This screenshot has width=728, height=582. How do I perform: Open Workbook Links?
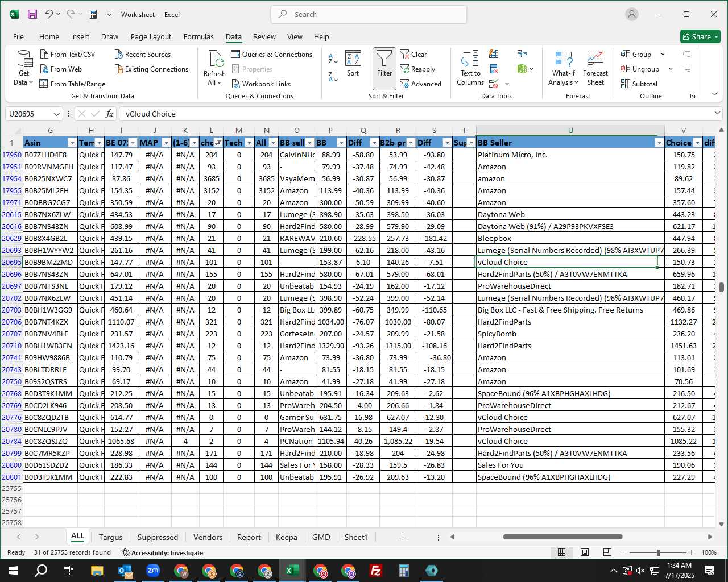pos(261,84)
